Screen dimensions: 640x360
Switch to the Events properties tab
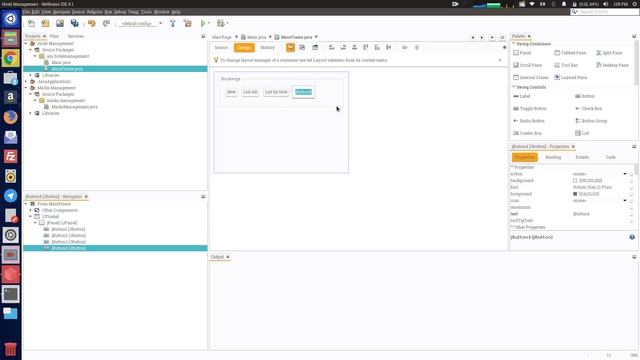582,157
